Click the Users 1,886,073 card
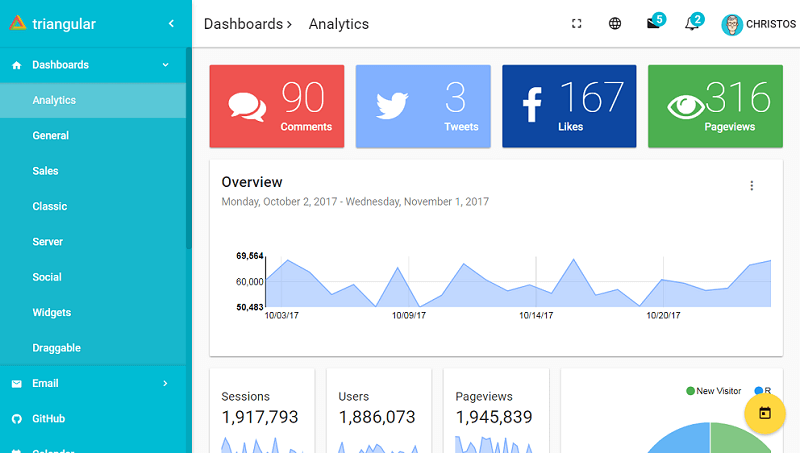Image resolution: width=800 pixels, height=453 pixels. pyautogui.click(x=379, y=411)
